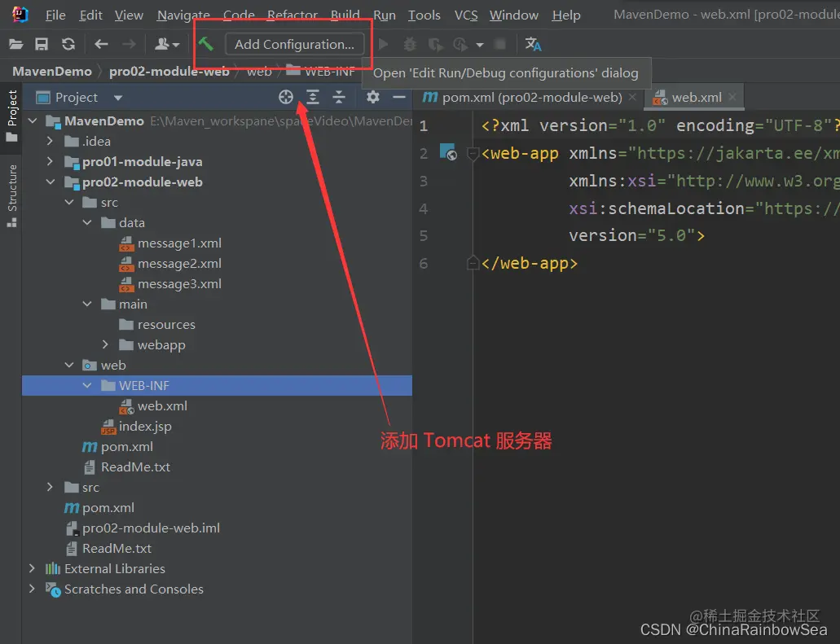The height and width of the screenshot is (644, 840).
Task: Click the Add Configuration button
Action: [295, 45]
